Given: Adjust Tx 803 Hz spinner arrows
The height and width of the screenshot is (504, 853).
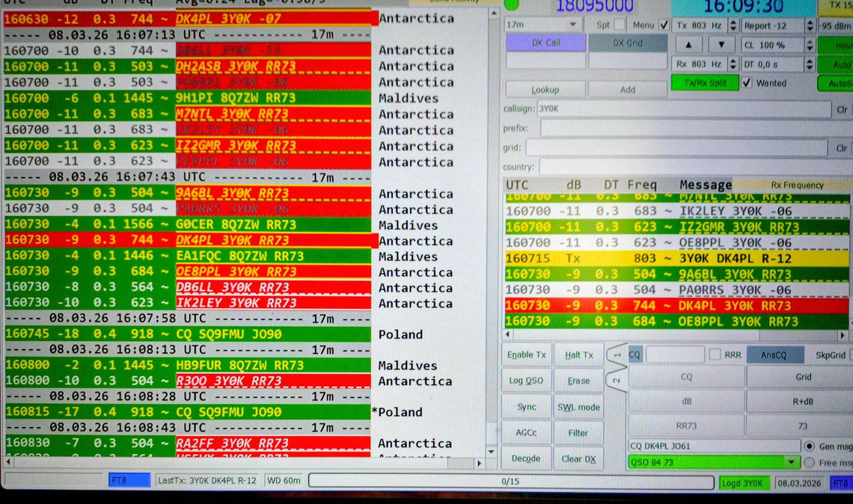Looking at the screenshot, I should pyautogui.click(x=733, y=25).
